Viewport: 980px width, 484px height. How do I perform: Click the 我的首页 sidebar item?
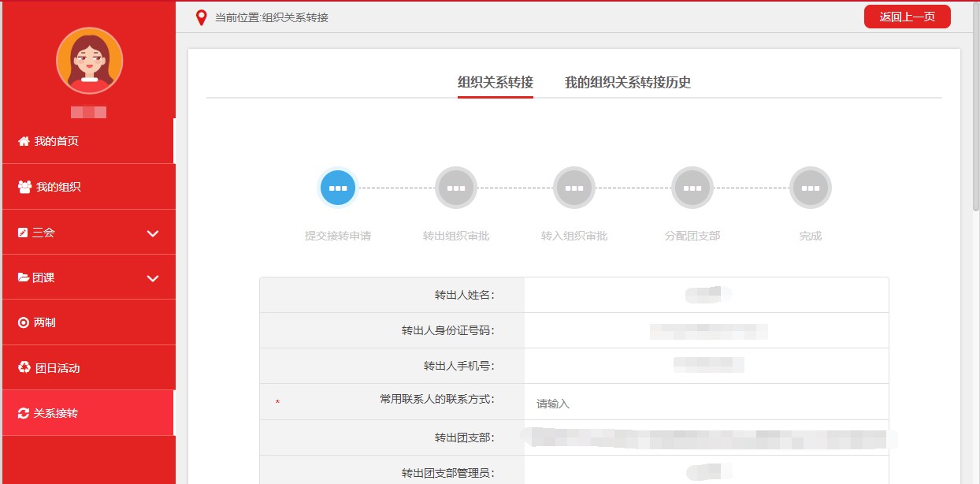click(x=56, y=141)
